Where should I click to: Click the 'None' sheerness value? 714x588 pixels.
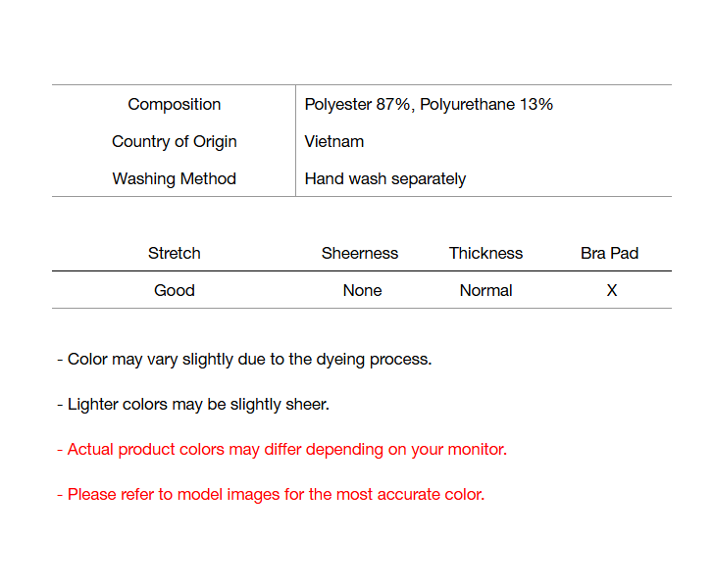click(363, 290)
